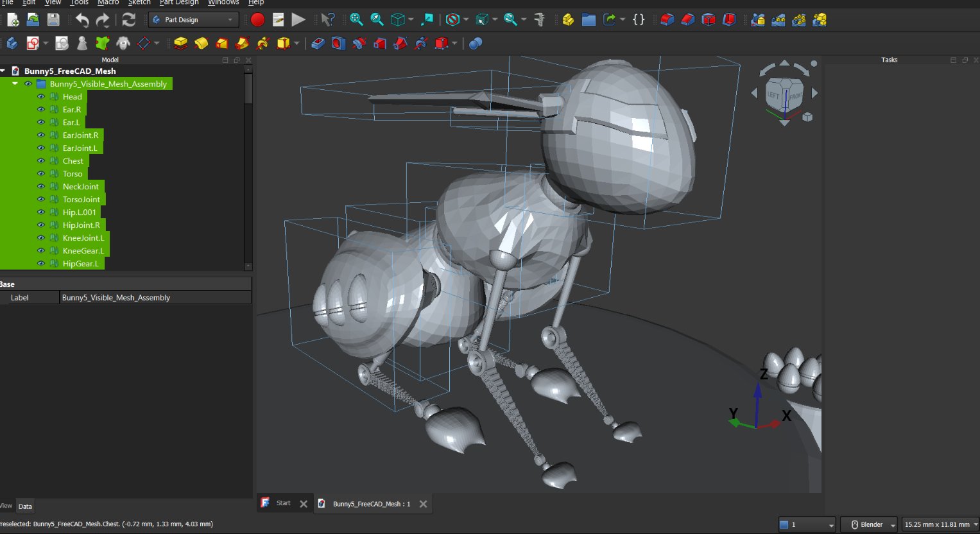Collapse the Bunny5_Visible_Mesh_Assembly group
Image resolution: width=980 pixels, height=534 pixels.
[x=15, y=84]
